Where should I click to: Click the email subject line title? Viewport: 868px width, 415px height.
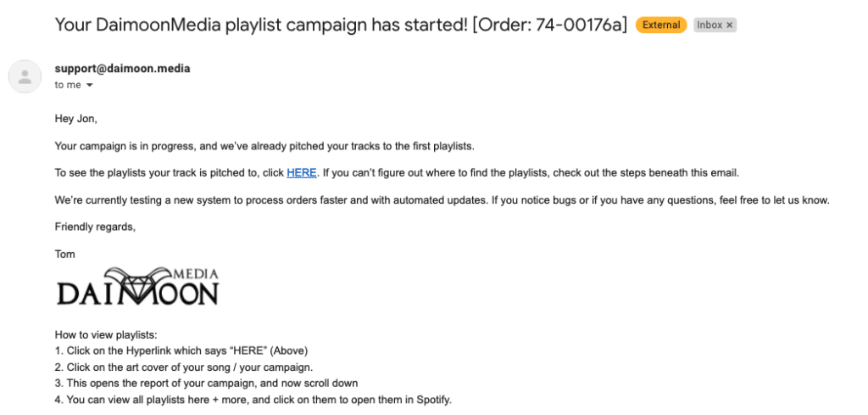[341, 25]
